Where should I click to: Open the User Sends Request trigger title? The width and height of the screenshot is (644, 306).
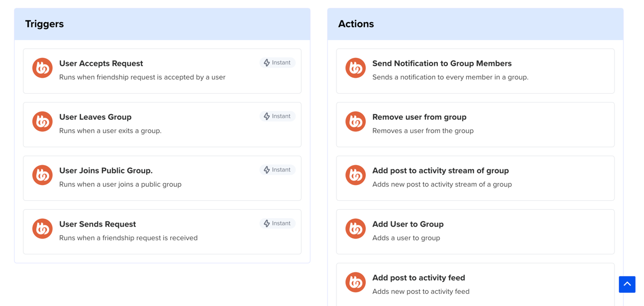[97, 224]
